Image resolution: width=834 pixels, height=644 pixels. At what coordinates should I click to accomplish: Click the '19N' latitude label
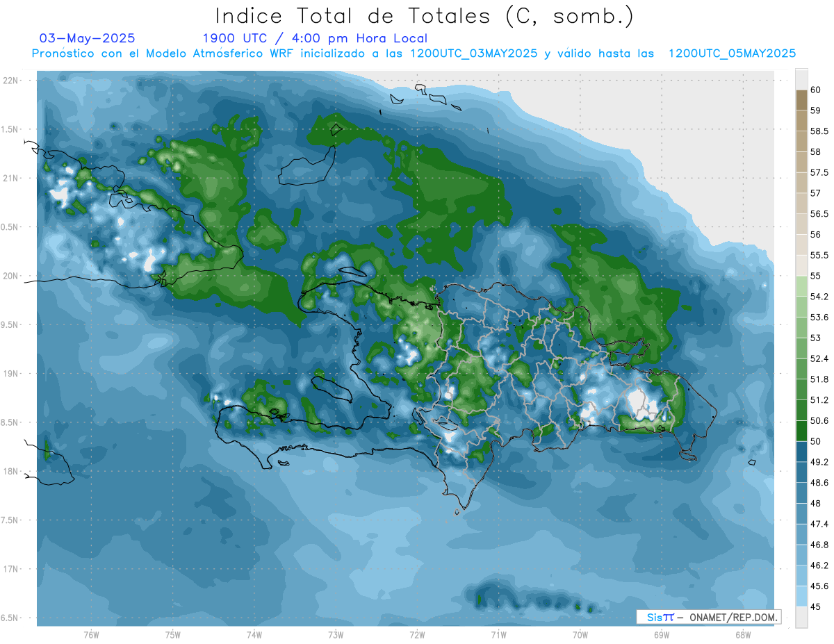11,374
